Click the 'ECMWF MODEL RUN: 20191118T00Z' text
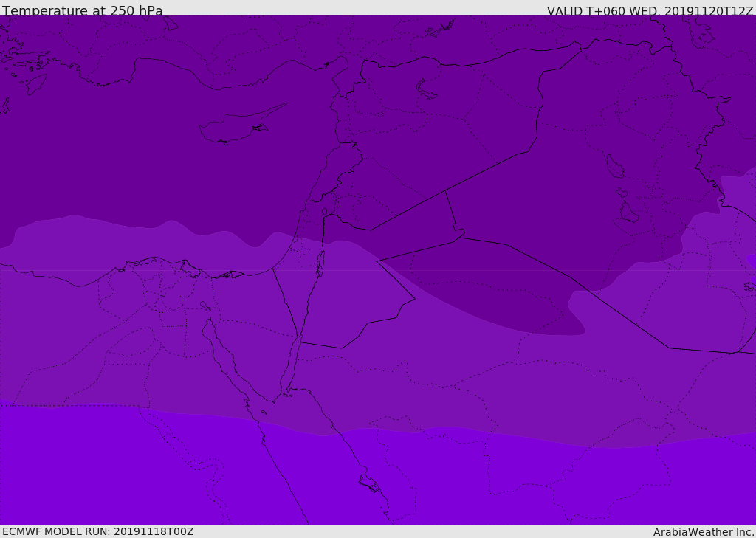Screen dimensions: 756x538 coord(98,531)
